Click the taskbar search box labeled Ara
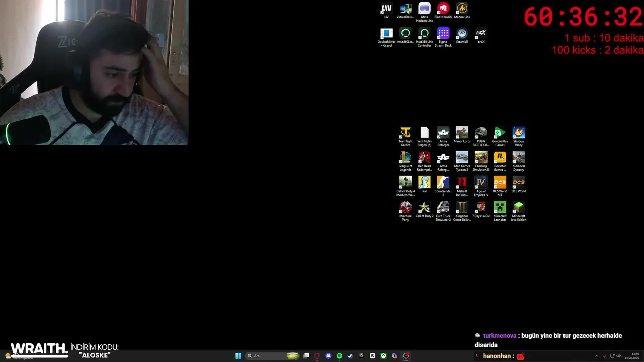Screen dimensions: 644x362 [272, 356]
